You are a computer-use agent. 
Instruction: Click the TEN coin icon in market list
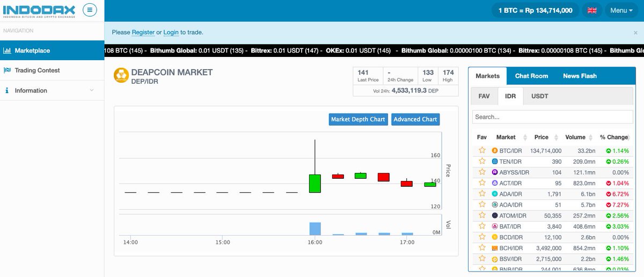point(495,162)
